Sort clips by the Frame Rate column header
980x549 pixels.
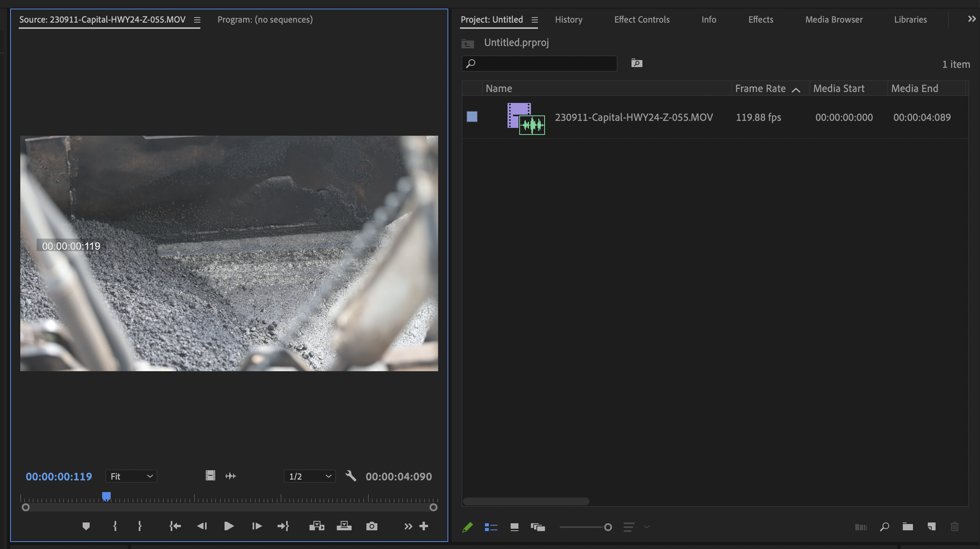click(x=760, y=89)
